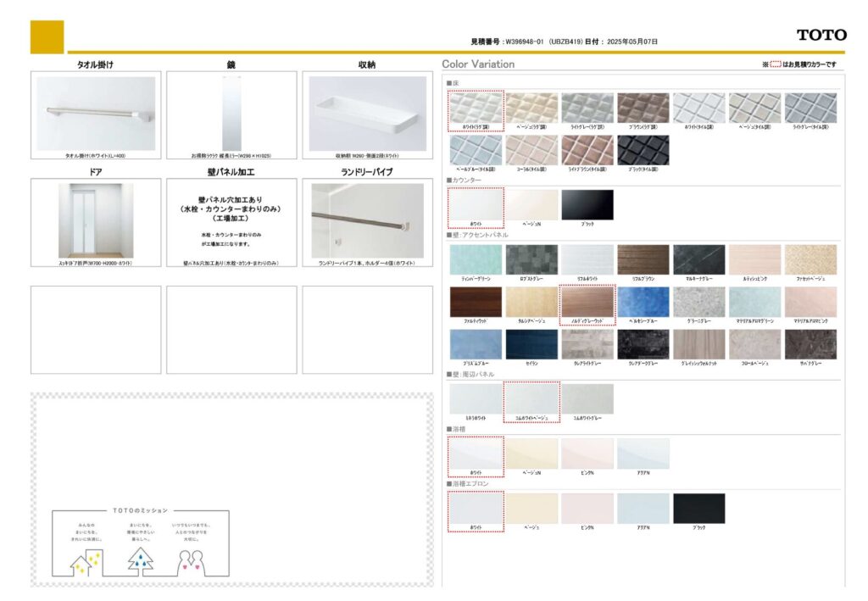The height and width of the screenshot is (601, 868).
Task: Pick the bright blue accent panel swatch
Action: coord(643,302)
